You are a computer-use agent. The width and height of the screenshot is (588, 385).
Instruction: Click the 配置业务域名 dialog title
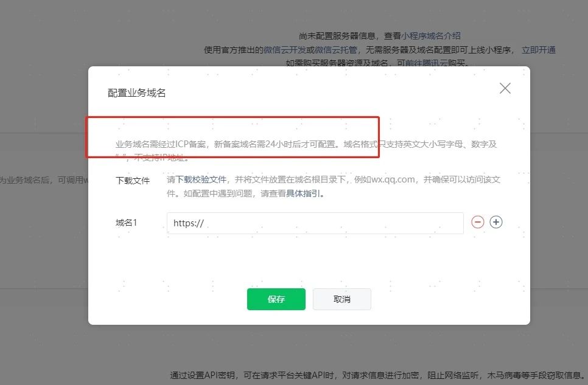(x=136, y=93)
